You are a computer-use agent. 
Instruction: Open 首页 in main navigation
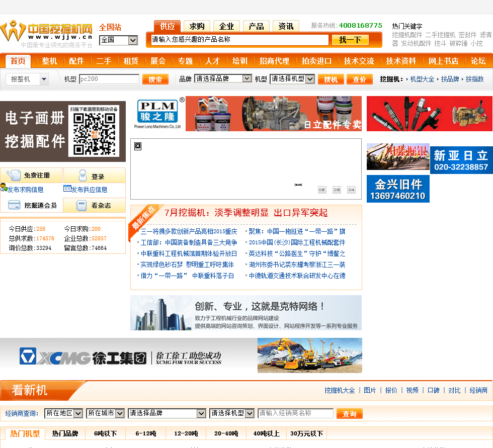pos(18,61)
